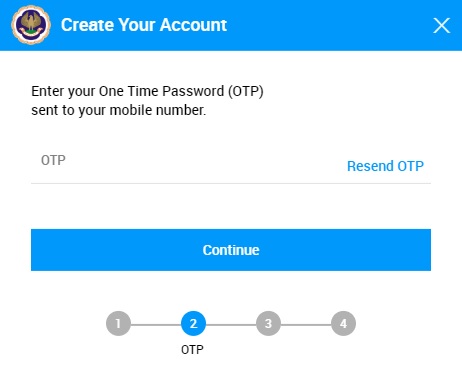Click the digit 4 in the last circle
This screenshot has width=462, height=378.
[x=343, y=323]
